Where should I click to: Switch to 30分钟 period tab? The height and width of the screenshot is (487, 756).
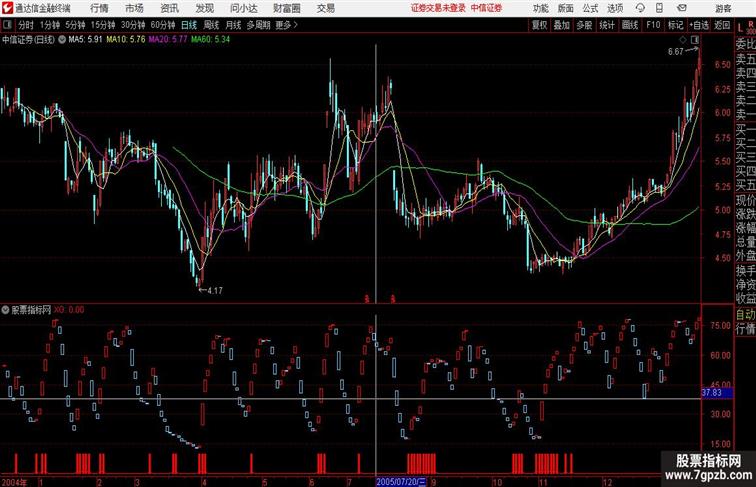[133, 25]
